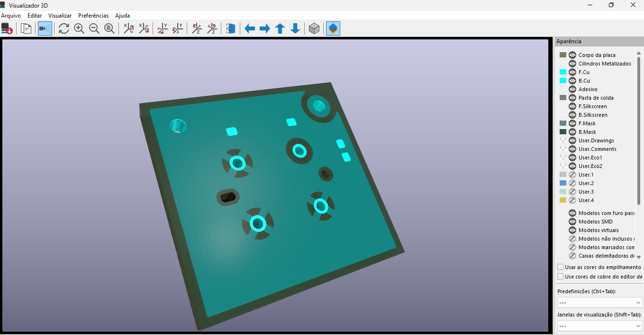Viewport: 644px width, 335px height.
Task: Toggle raytracing render camera icon
Action: 45,29
